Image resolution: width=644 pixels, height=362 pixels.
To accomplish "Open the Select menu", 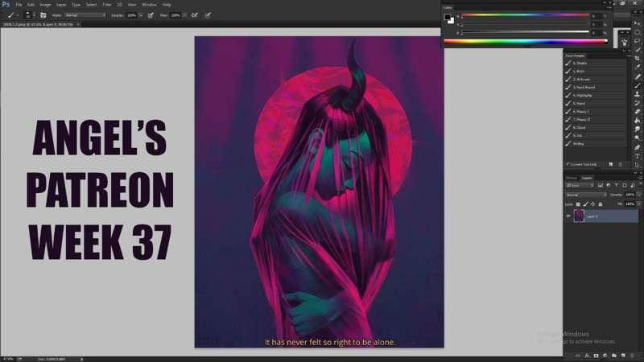I will coord(91,5).
